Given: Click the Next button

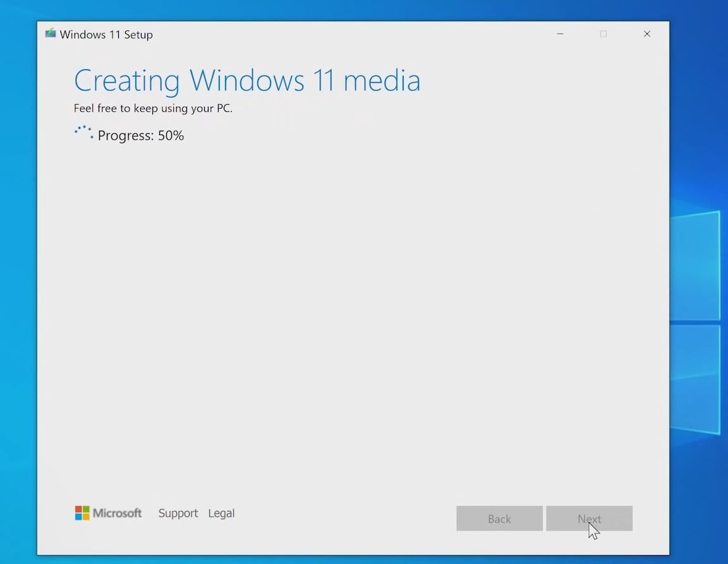Looking at the screenshot, I should [589, 518].
